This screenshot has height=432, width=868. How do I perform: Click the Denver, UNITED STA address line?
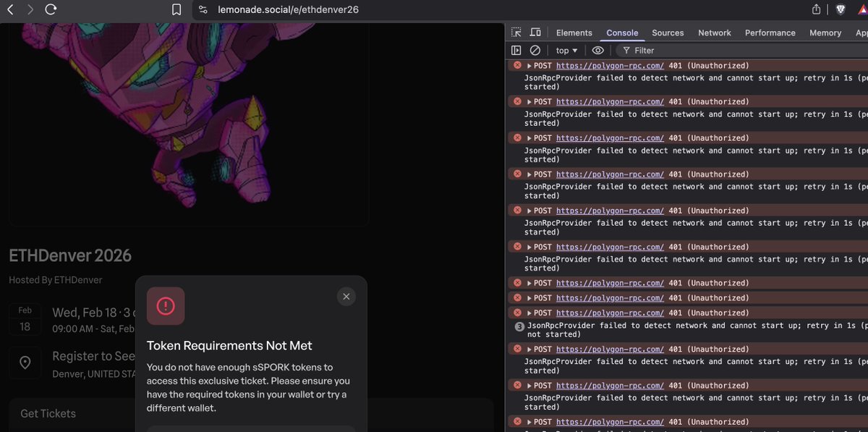coord(94,374)
